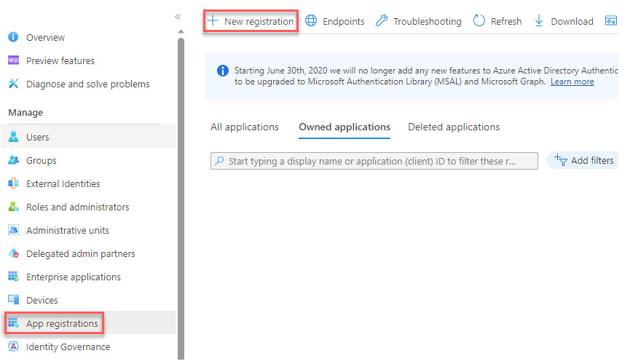Click the Users person icon
This screenshot has width=630, height=364.
coord(13,137)
